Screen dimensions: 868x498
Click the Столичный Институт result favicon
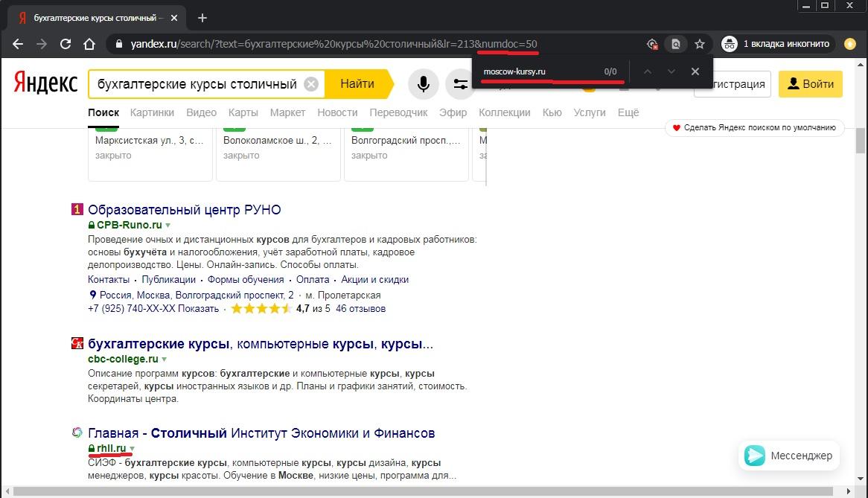[77, 432]
